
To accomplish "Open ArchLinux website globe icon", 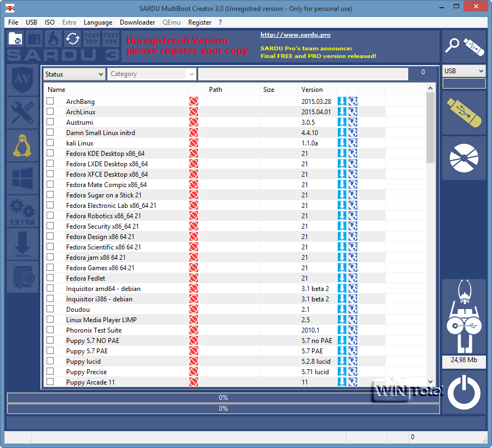I will point(353,112).
